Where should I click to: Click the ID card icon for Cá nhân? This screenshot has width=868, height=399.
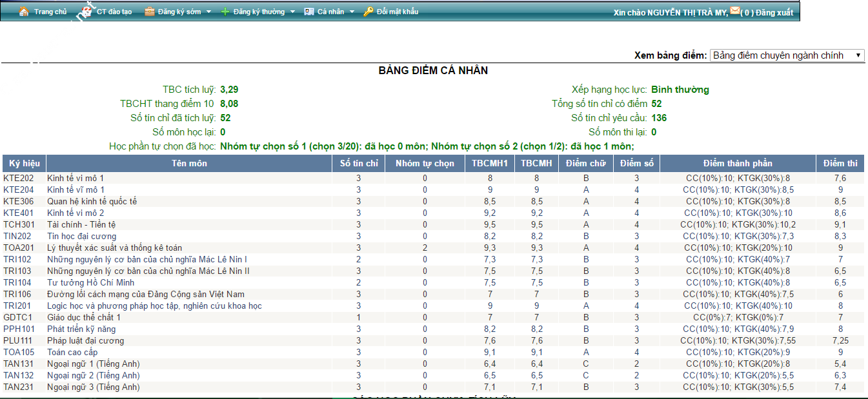coord(309,12)
